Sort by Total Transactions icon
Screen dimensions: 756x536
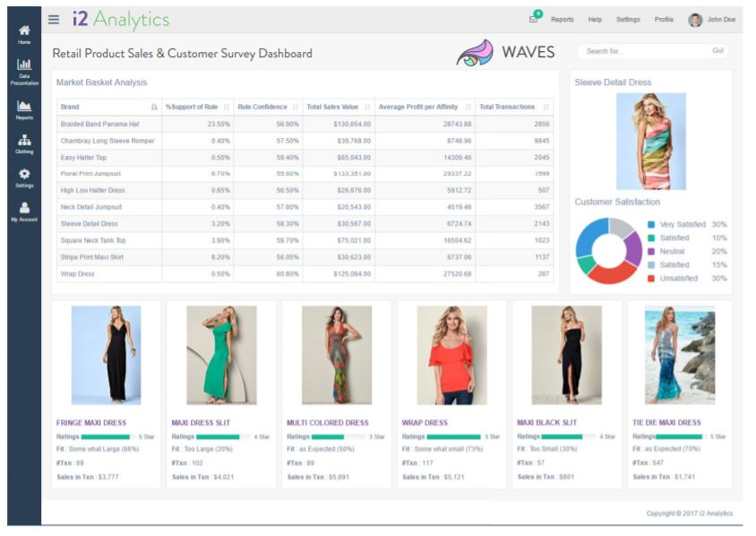[546, 107]
